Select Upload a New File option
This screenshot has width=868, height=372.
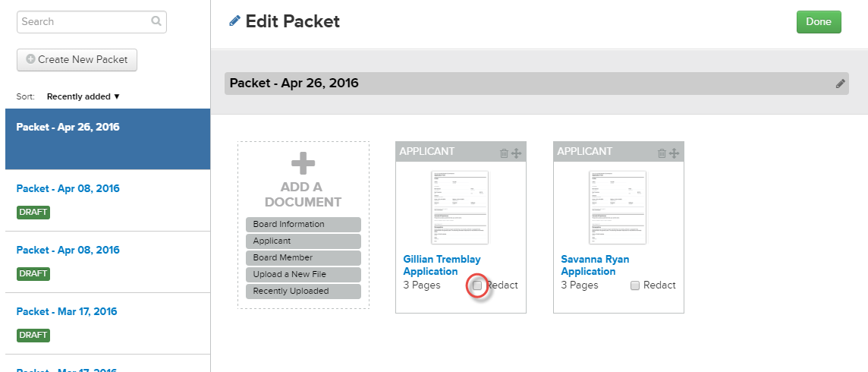coord(303,275)
